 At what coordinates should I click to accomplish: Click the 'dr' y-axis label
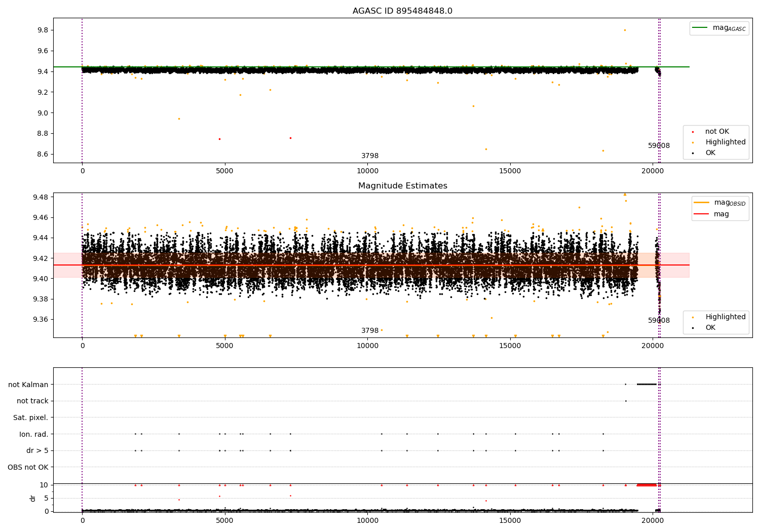[33, 498]
